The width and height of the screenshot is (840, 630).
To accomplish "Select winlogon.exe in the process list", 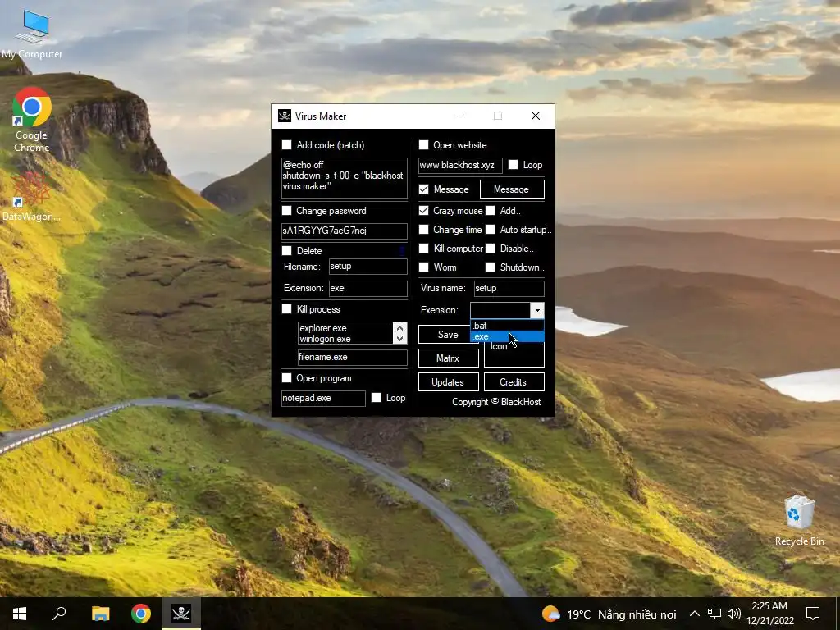I will [345, 339].
